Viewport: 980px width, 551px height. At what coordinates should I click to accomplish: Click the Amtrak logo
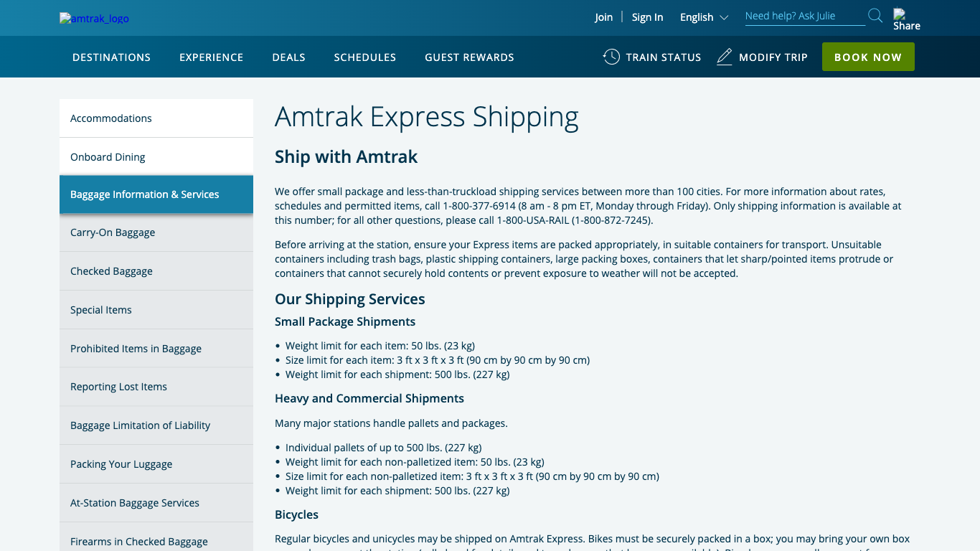click(x=94, y=19)
